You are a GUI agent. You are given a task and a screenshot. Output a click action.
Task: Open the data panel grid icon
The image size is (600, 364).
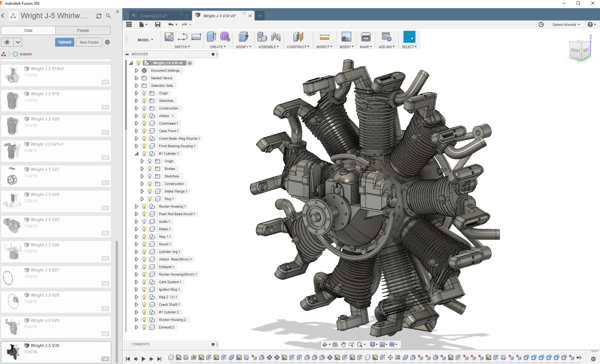(129, 25)
